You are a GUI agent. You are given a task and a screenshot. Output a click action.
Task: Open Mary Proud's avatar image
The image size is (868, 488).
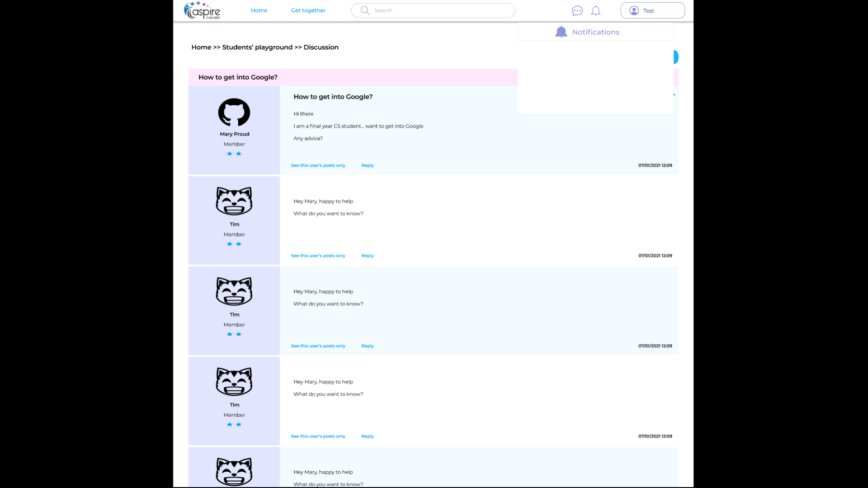[x=234, y=112]
